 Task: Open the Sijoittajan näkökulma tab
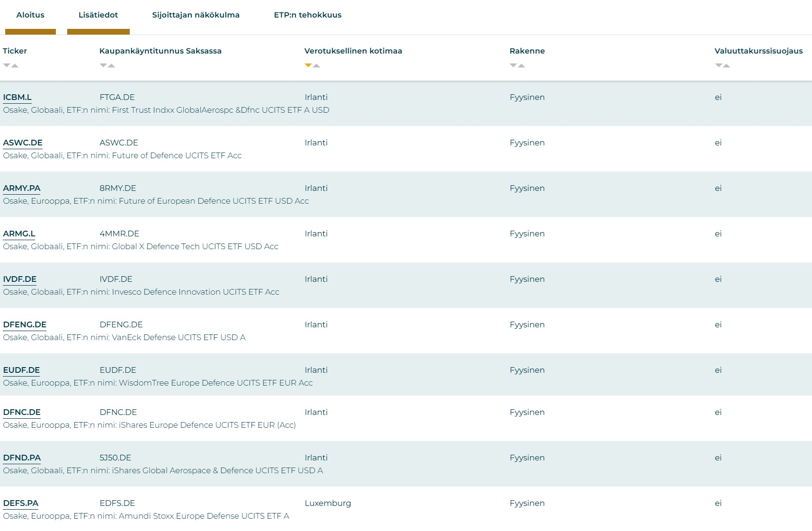196,15
